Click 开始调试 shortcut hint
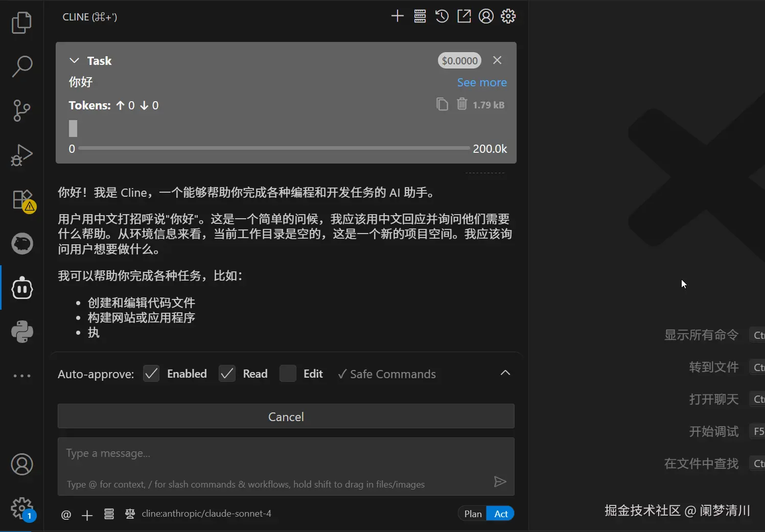 click(714, 431)
